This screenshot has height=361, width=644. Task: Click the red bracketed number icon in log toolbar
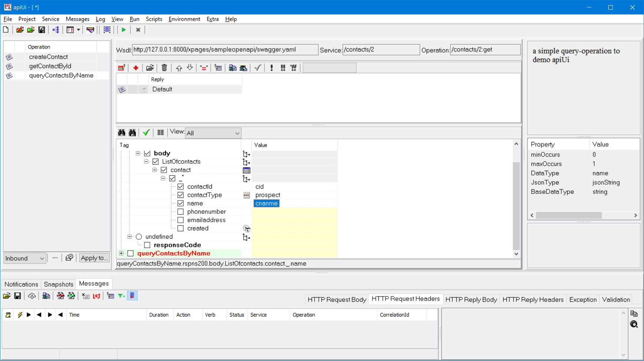tap(96, 296)
